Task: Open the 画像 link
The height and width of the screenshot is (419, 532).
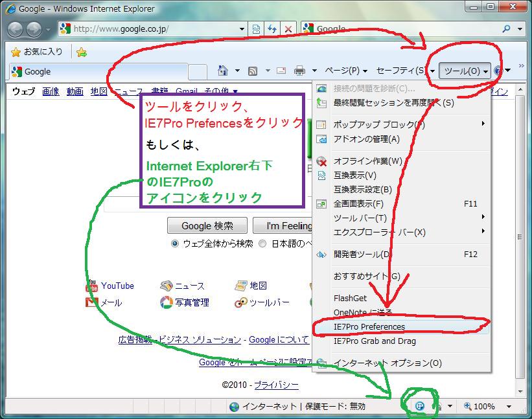Action: 51,91
